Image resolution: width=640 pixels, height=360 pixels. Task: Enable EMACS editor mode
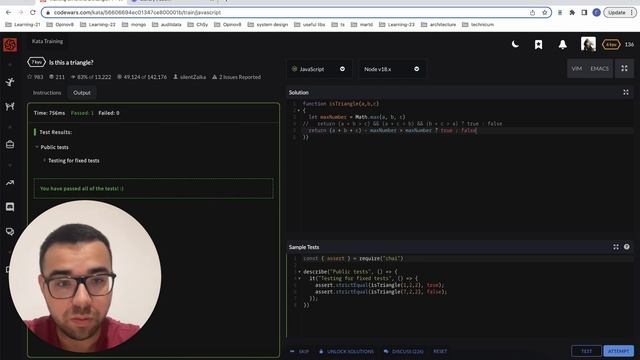point(599,69)
